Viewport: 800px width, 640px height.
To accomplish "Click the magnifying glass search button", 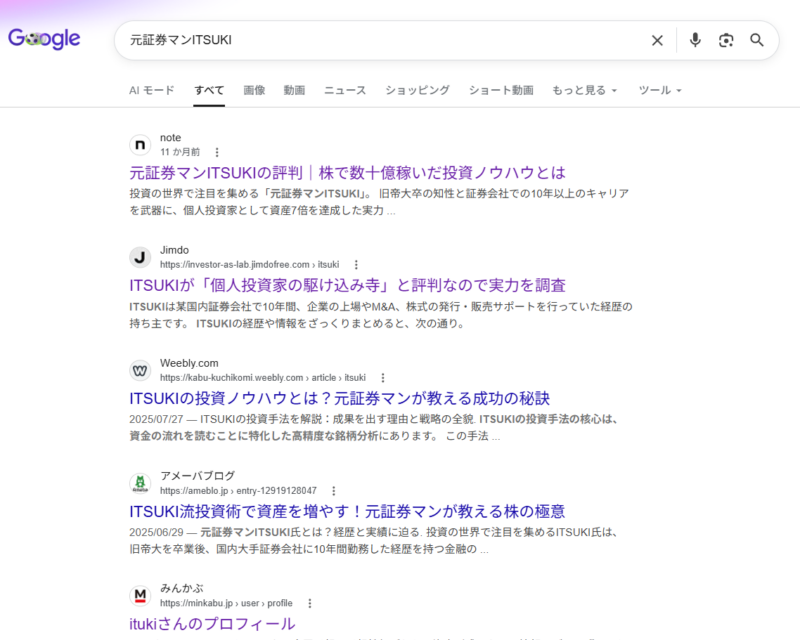I will [x=757, y=40].
